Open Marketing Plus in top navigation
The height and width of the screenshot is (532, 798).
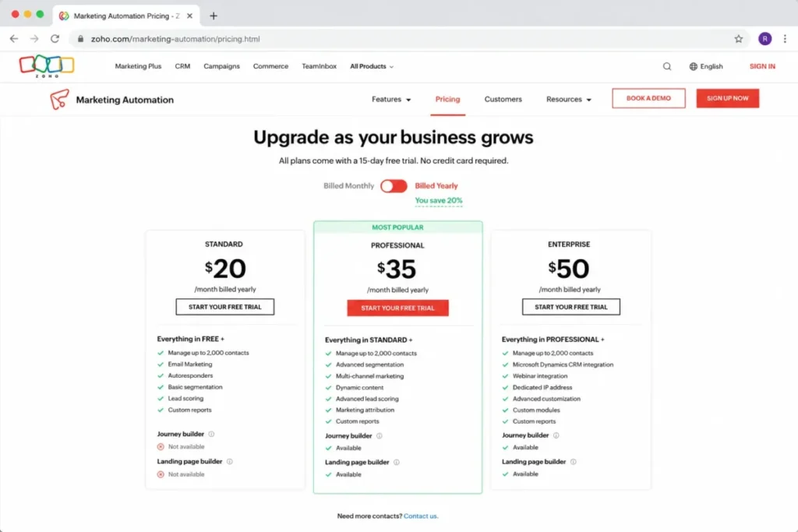point(138,66)
